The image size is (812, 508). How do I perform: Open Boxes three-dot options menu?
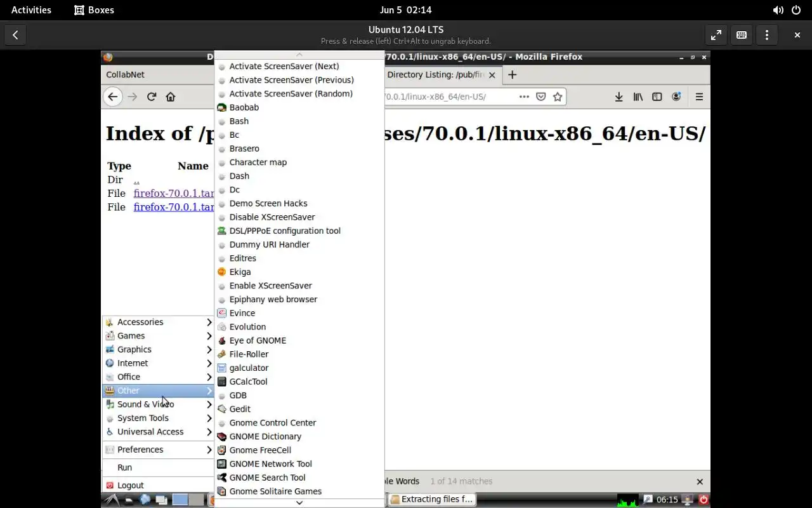point(767,35)
